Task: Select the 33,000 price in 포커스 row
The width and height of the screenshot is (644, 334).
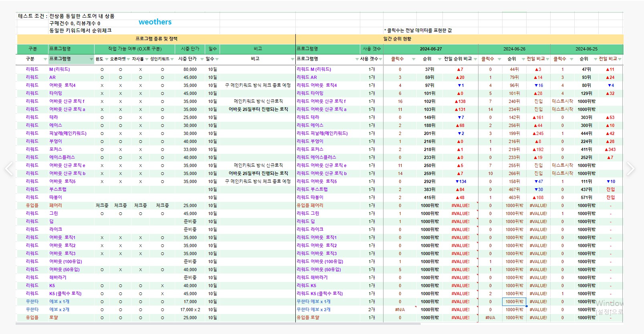Action: tap(190, 149)
